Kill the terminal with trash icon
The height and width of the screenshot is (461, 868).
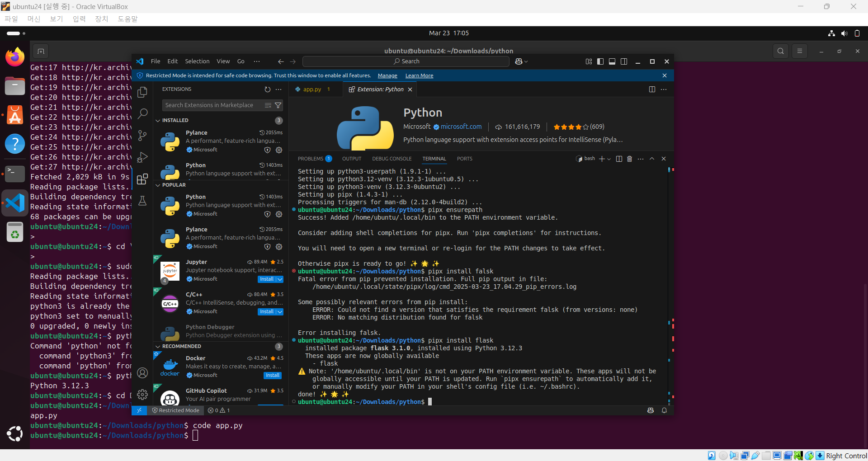tap(629, 159)
